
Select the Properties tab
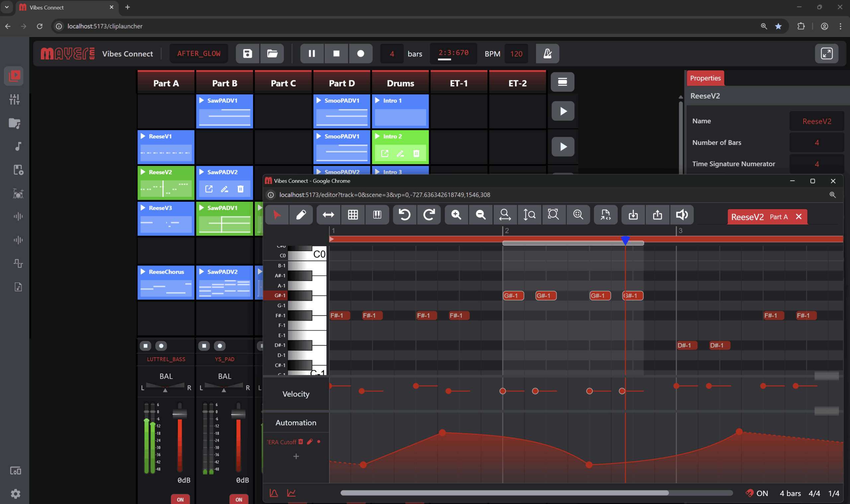pos(705,78)
